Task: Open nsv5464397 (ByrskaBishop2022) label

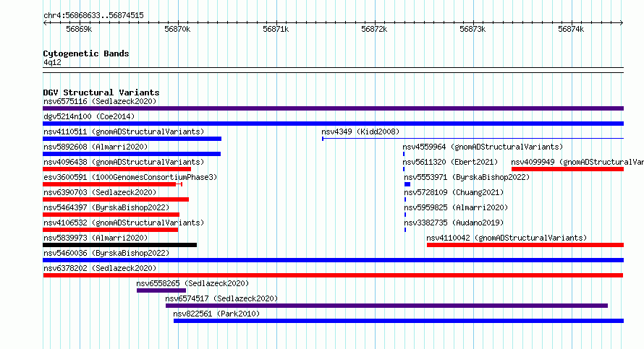Action: point(106,207)
